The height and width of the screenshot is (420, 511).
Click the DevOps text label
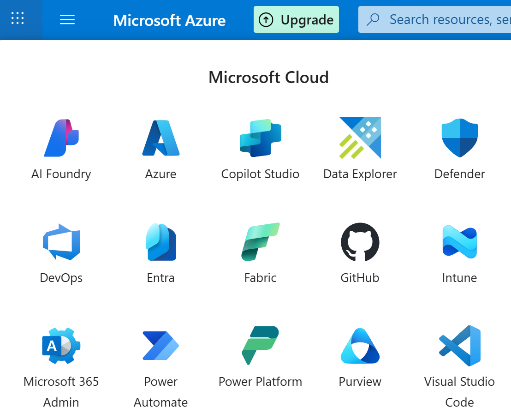(x=61, y=278)
